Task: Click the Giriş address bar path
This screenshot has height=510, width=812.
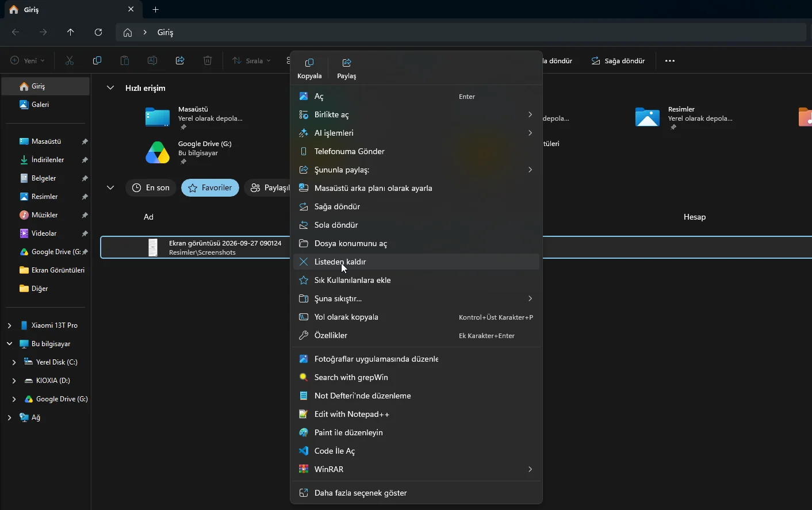Action: [166, 32]
